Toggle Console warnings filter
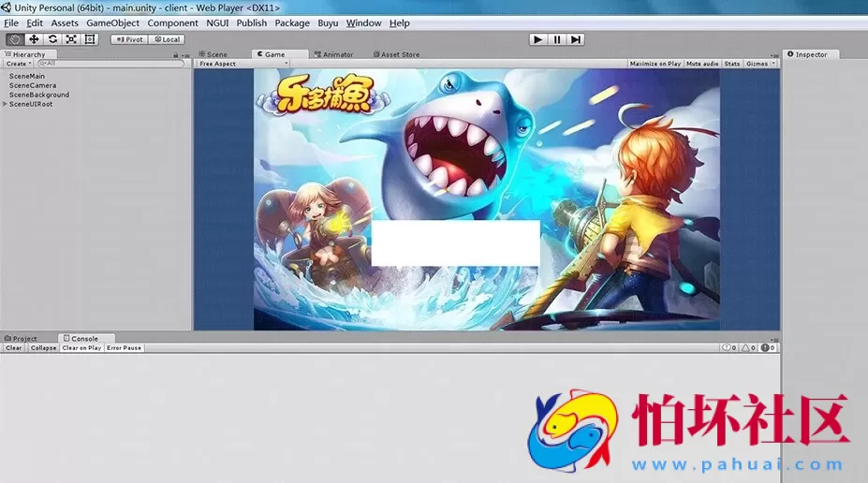 click(x=748, y=348)
